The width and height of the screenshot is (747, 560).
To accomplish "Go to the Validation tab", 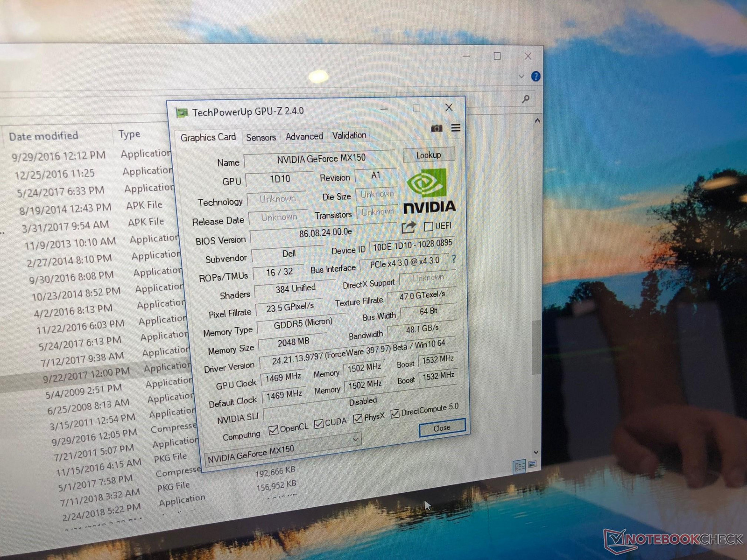I will point(349,135).
